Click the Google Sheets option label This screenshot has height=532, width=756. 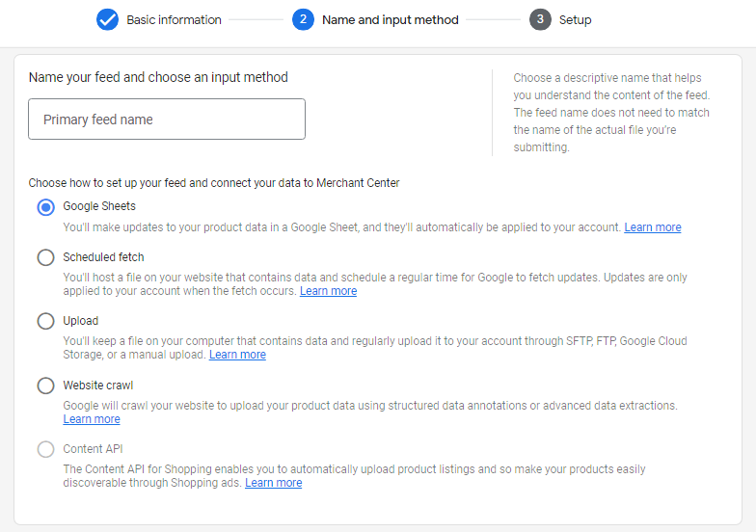[x=99, y=206]
